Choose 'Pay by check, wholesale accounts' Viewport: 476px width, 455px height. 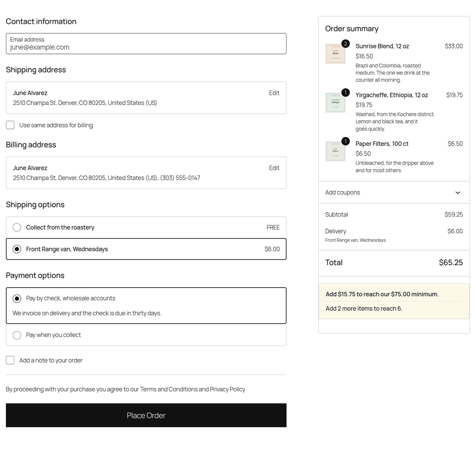click(17, 299)
